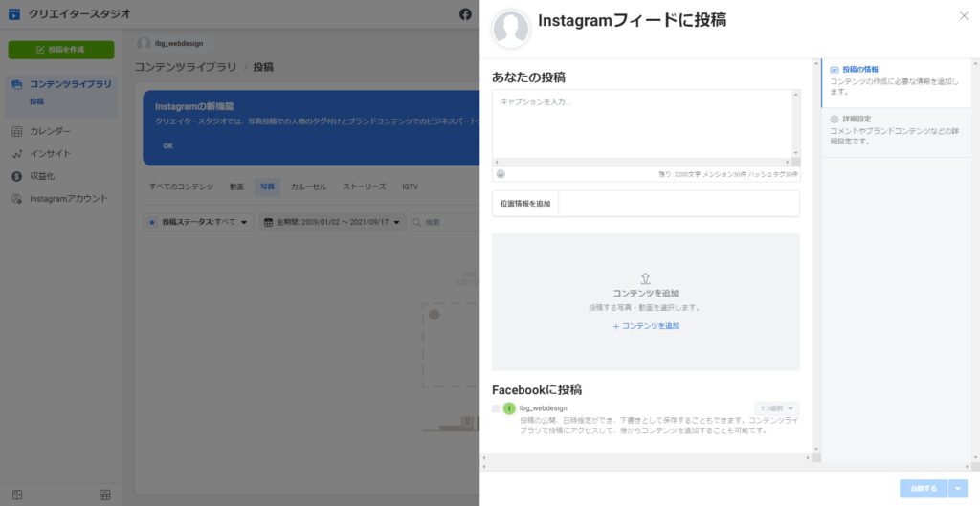Viewport: 980px width, 506px height.
Task: Open the emoji picker below the caption
Action: pyautogui.click(x=501, y=174)
